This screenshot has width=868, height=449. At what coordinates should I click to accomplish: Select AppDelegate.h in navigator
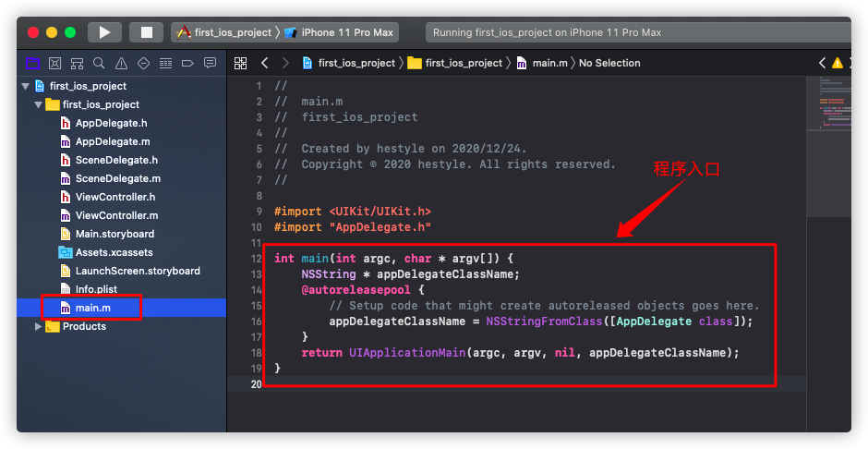tap(111, 123)
